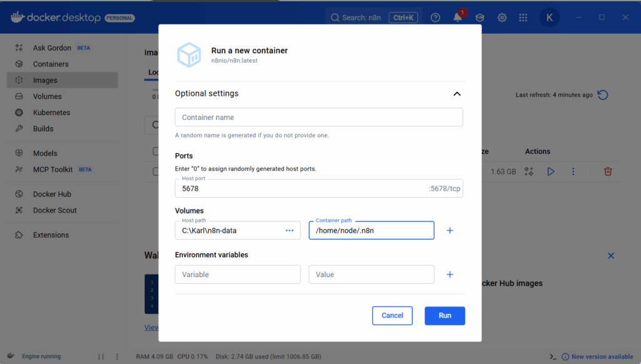Viewport: 641px width, 364px height.
Task: Open Containers in the sidebar
Action: 63,64
